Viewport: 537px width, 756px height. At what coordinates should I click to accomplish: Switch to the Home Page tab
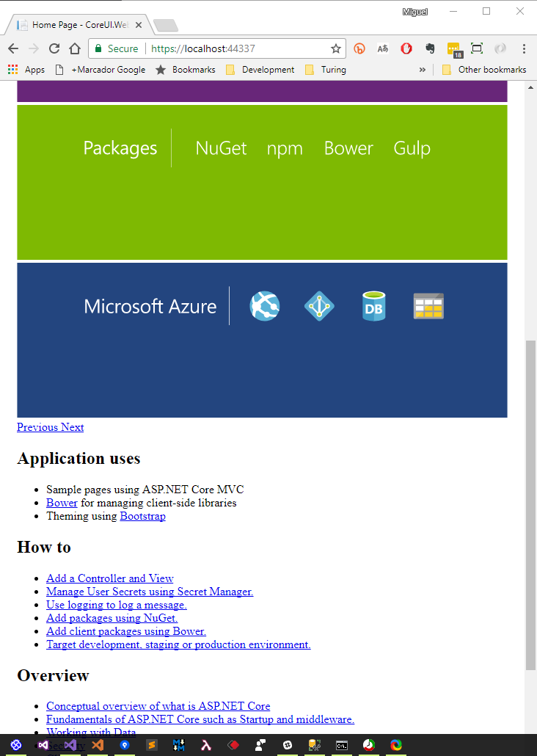point(79,25)
